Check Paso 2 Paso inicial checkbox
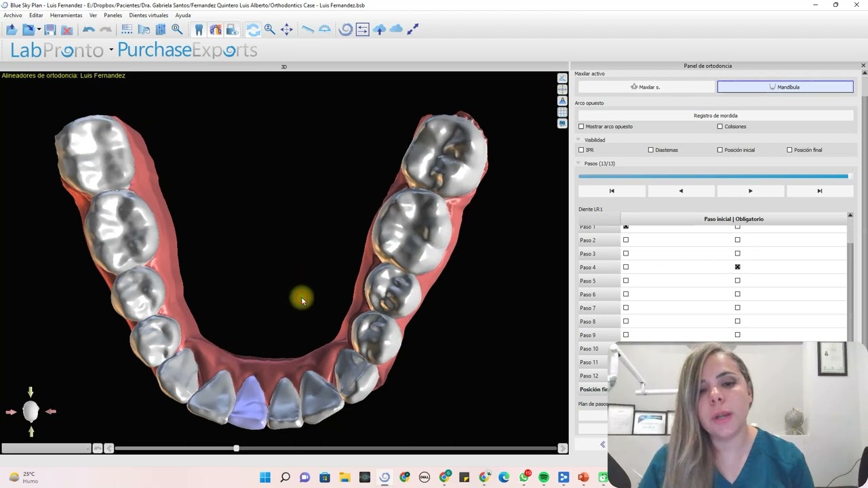The image size is (868, 488). coord(626,240)
